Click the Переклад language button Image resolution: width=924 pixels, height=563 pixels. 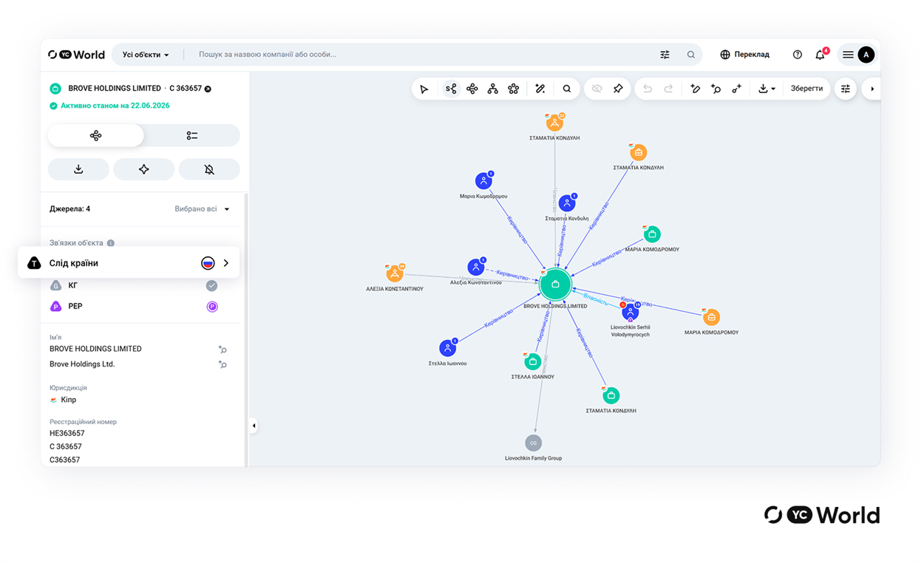745,55
